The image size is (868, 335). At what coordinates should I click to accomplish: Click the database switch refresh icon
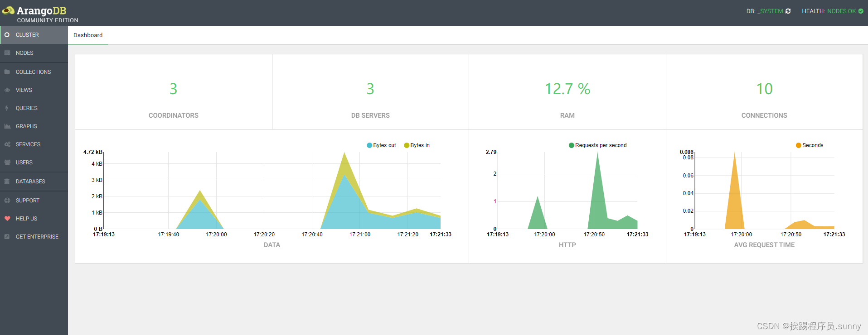tap(788, 11)
